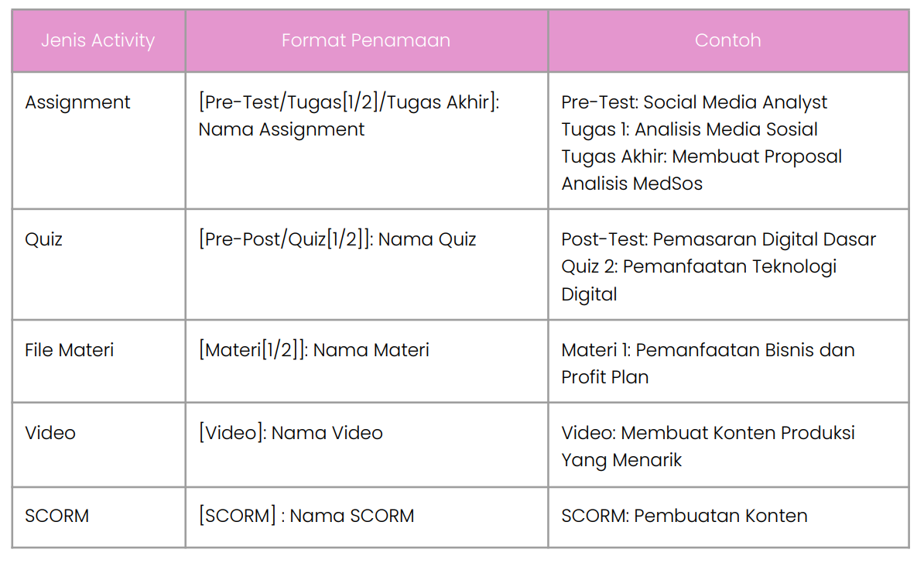Click example "Pre-Test: Social Media Analyst"
Image resolution: width=924 pixels, height=570 pixels.
(x=694, y=102)
